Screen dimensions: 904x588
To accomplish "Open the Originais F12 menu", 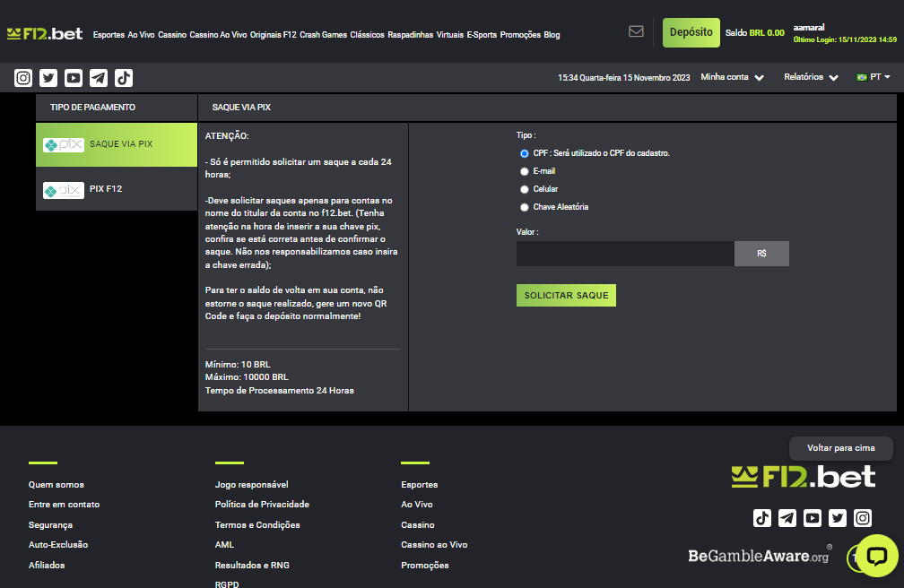I will click(274, 35).
